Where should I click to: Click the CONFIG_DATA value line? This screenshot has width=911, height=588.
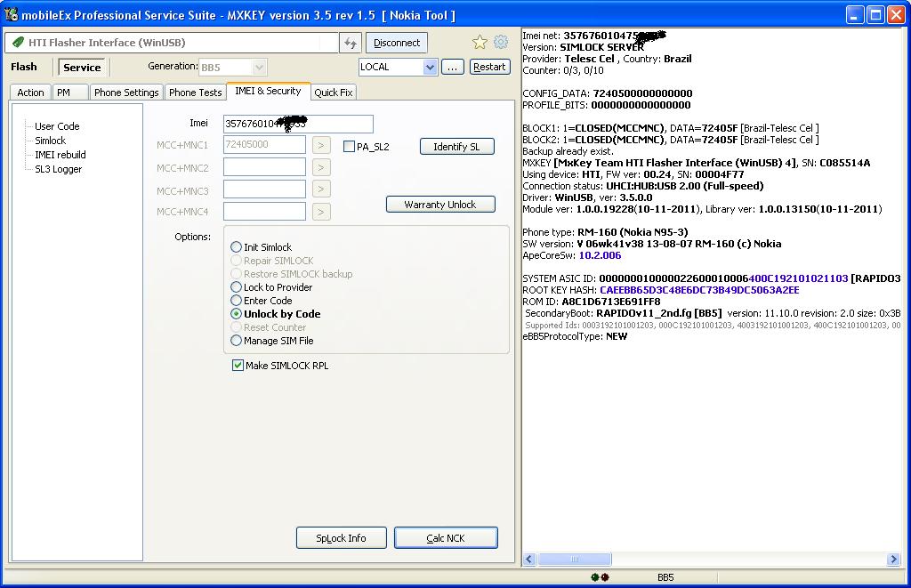[607, 93]
